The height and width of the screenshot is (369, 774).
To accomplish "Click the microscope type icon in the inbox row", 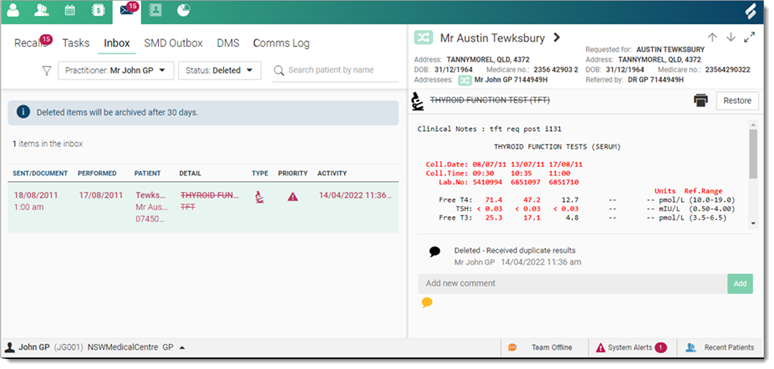I will point(259,197).
